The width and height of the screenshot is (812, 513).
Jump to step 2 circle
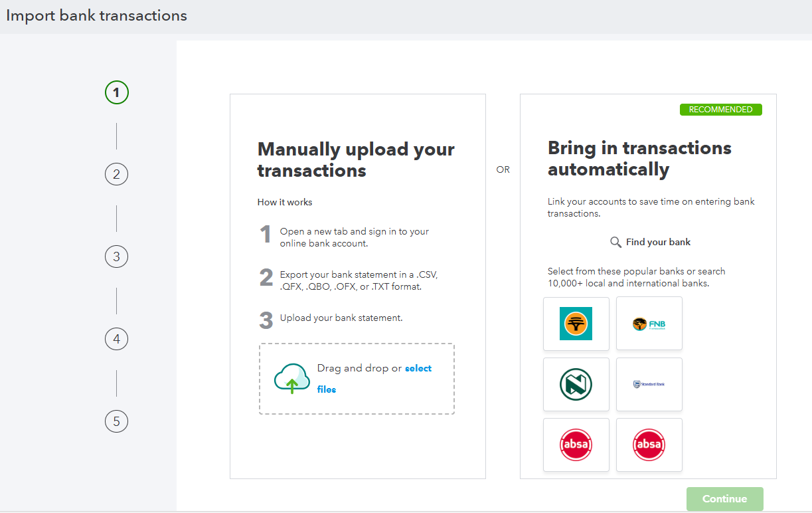pos(116,175)
